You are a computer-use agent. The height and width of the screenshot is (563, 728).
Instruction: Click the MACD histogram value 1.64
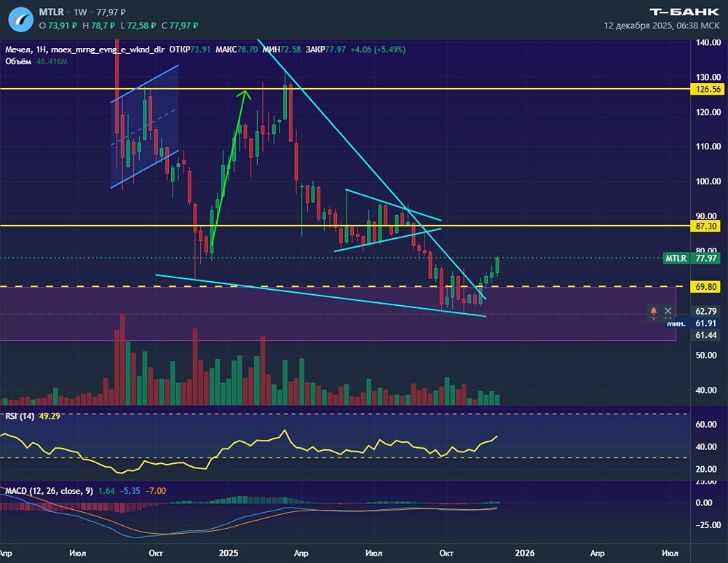[x=107, y=491]
